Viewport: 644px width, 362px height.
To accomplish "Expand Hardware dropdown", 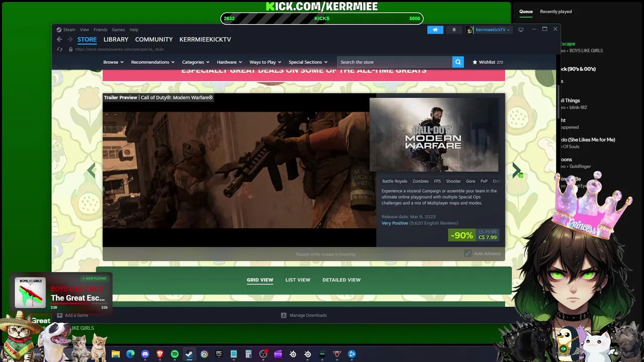I will pos(229,62).
